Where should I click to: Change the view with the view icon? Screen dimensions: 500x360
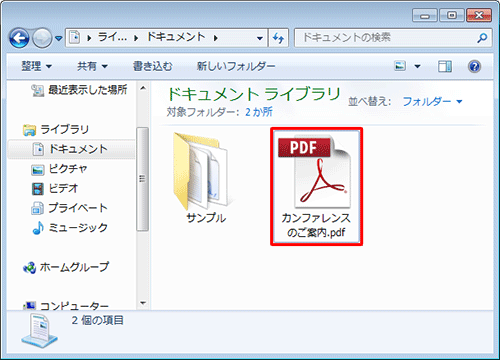point(400,66)
